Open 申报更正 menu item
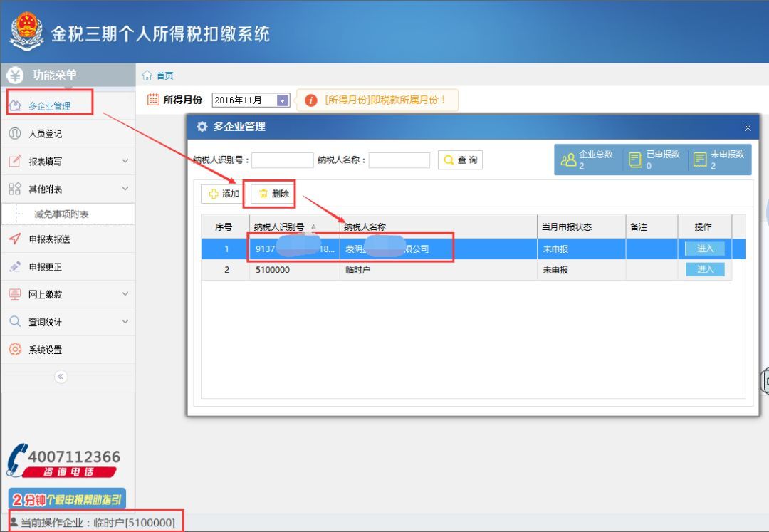Image resolution: width=769 pixels, height=532 pixels. pos(68,267)
